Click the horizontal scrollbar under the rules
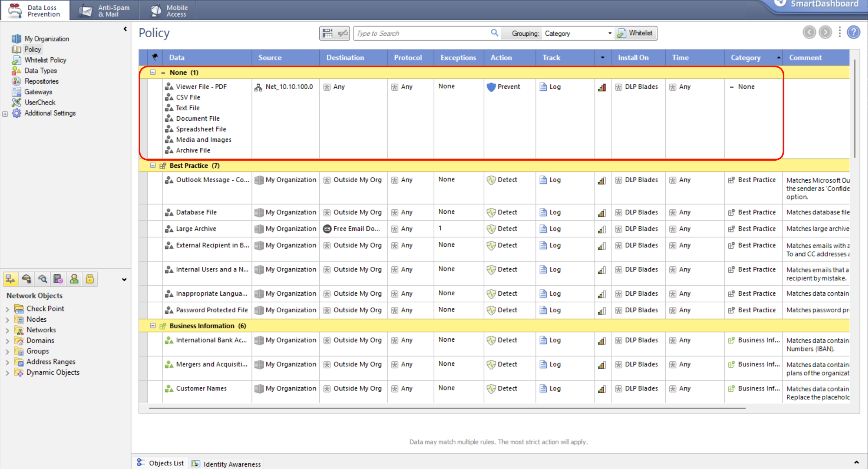This screenshot has width=868, height=469. coord(447,408)
